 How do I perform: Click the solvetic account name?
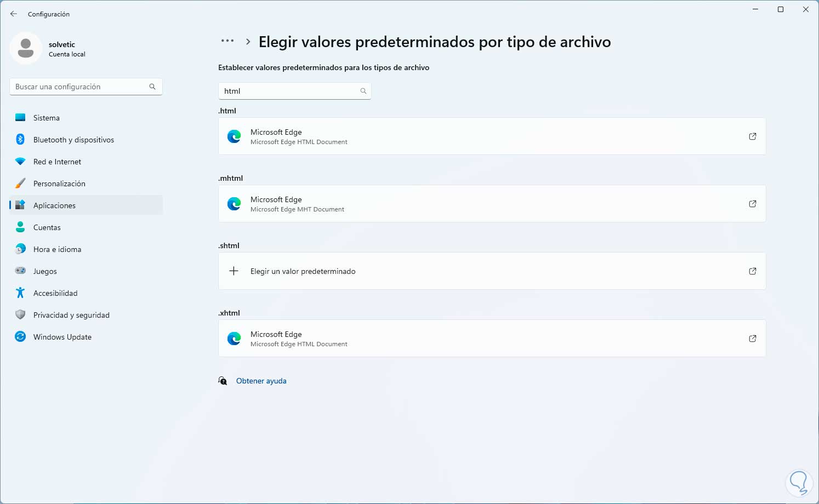62,44
